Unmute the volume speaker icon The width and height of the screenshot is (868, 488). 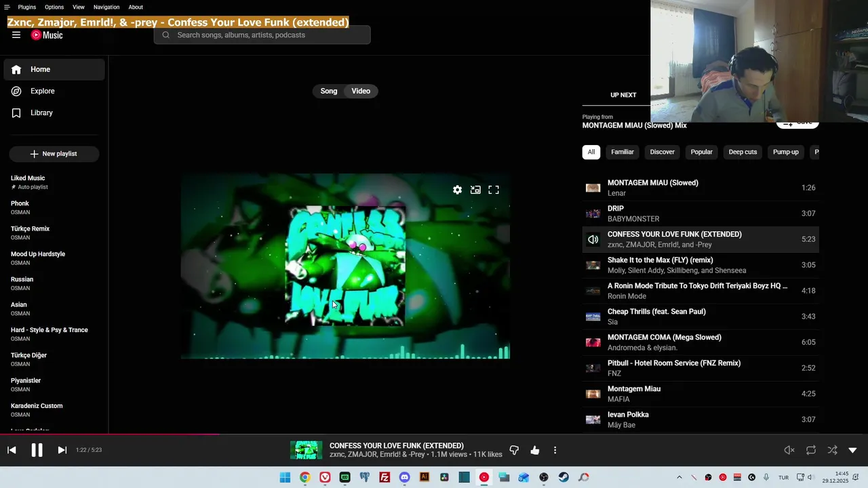[789, 450]
